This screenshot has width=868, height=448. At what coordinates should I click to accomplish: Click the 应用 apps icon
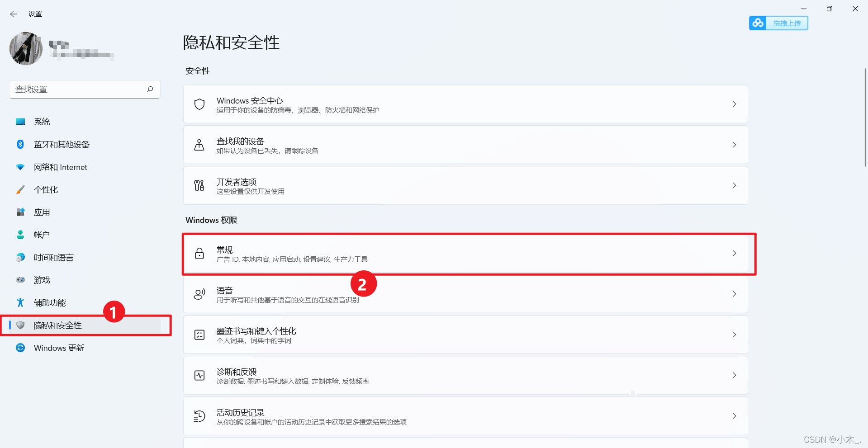(x=20, y=212)
